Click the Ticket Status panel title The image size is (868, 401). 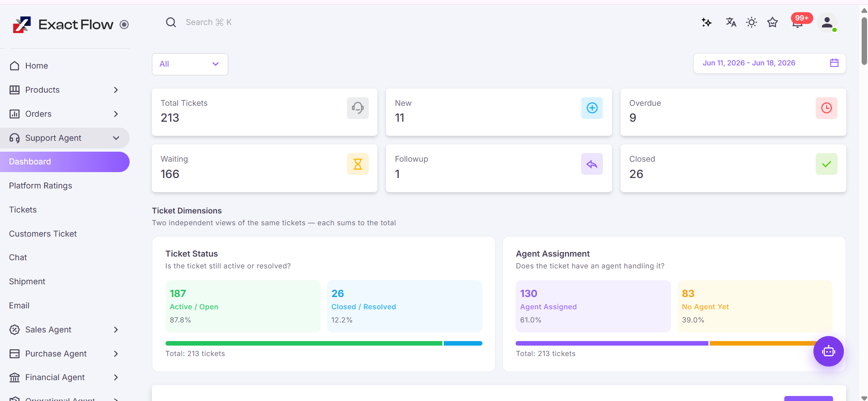pyautogui.click(x=191, y=254)
